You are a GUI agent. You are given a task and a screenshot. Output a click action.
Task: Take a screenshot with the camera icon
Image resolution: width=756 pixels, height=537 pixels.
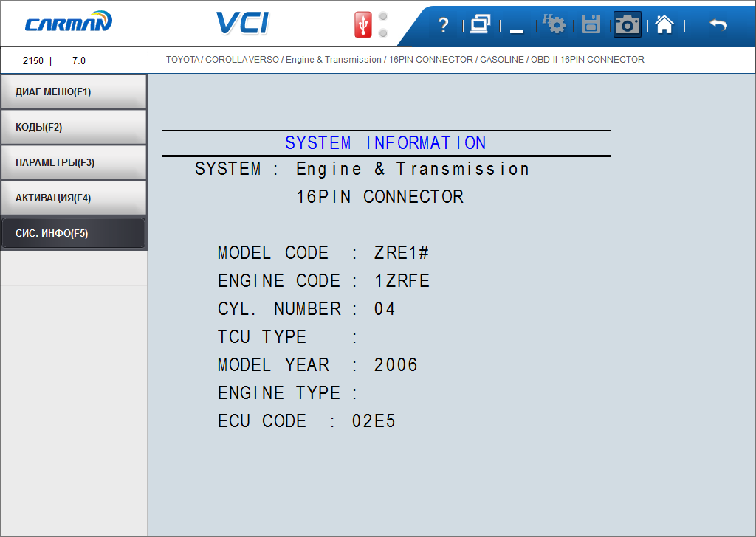click(x=628, y=24)
